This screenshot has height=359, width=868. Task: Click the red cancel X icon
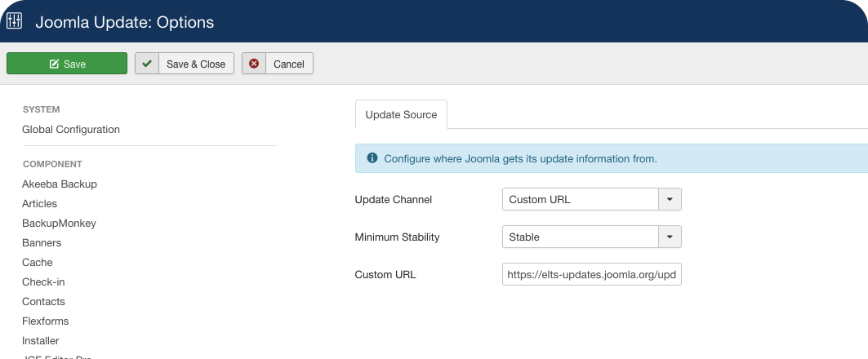pos(254,64)
